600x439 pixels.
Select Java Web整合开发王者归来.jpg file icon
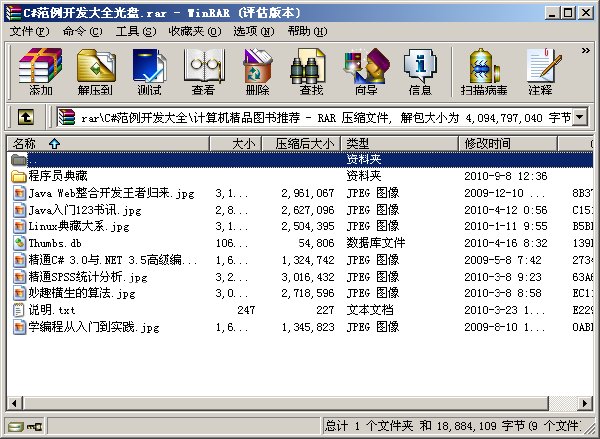(19, 193)
